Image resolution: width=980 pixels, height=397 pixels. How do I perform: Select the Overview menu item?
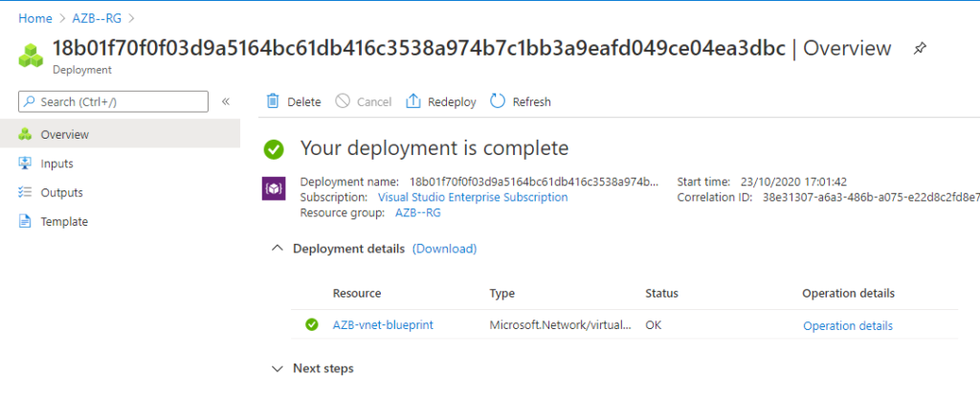coord(120,135)
